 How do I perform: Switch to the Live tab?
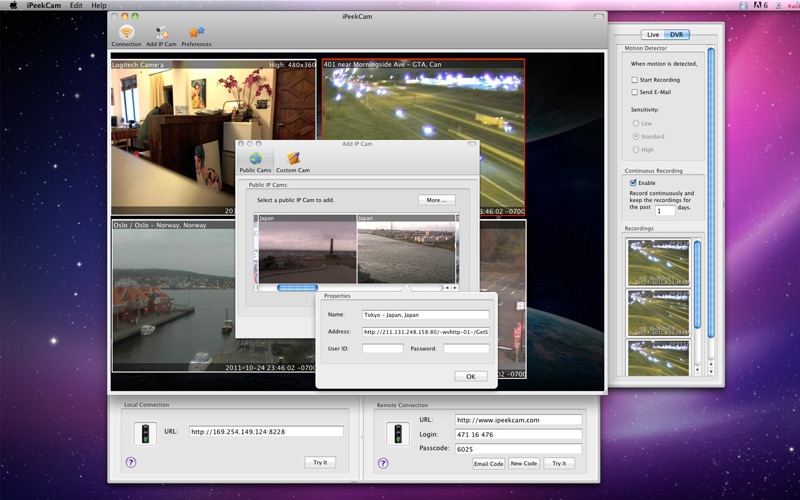coord(653,35)
